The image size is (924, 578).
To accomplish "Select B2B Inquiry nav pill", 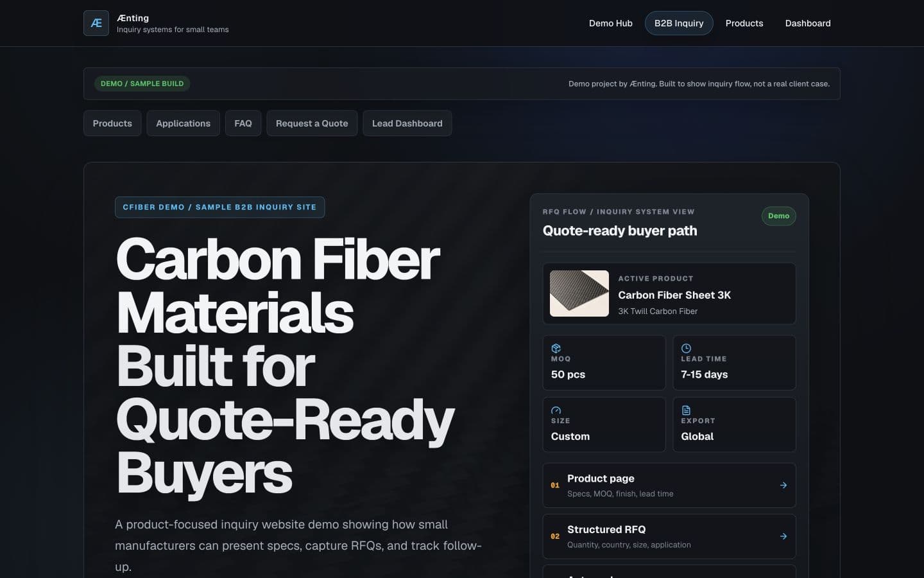I will tap(679, 23).
